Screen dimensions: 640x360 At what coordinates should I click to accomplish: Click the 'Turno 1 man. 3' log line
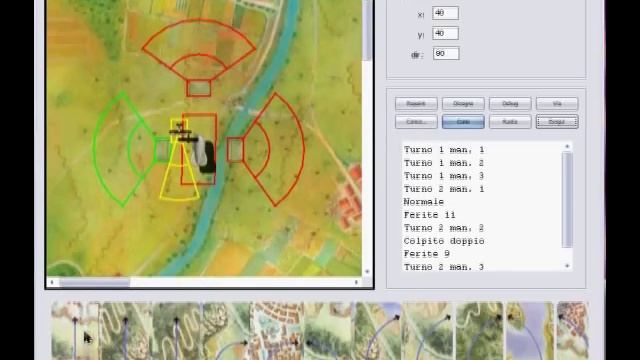[x=444, y=176]
